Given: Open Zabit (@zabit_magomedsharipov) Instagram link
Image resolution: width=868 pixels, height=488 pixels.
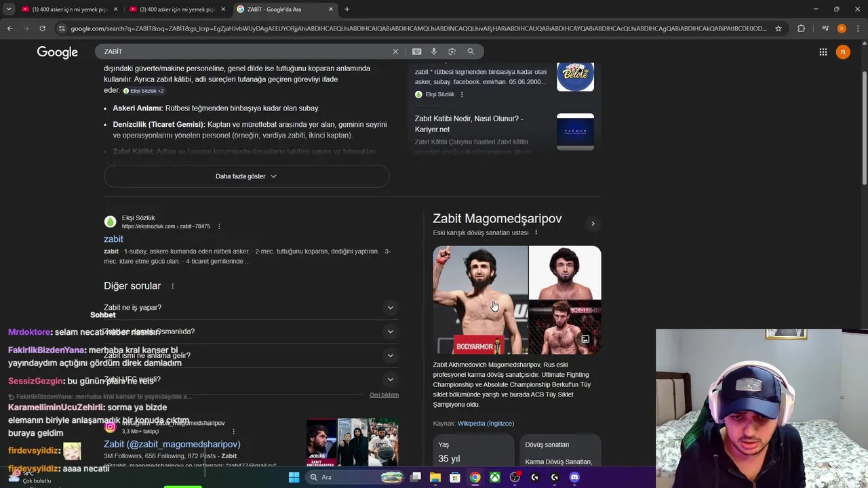Looking at the screenshot, I should coord(172,445).
